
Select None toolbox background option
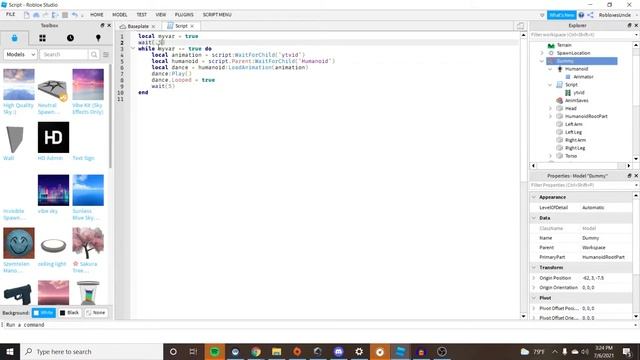click(96, 313)
